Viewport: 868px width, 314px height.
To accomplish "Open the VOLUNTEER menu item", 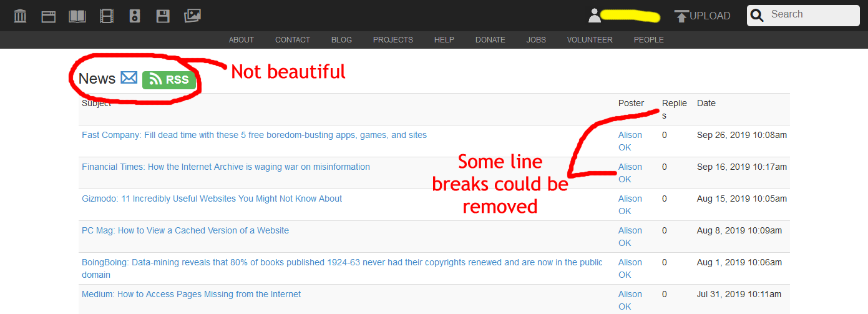I will (590, 40).
